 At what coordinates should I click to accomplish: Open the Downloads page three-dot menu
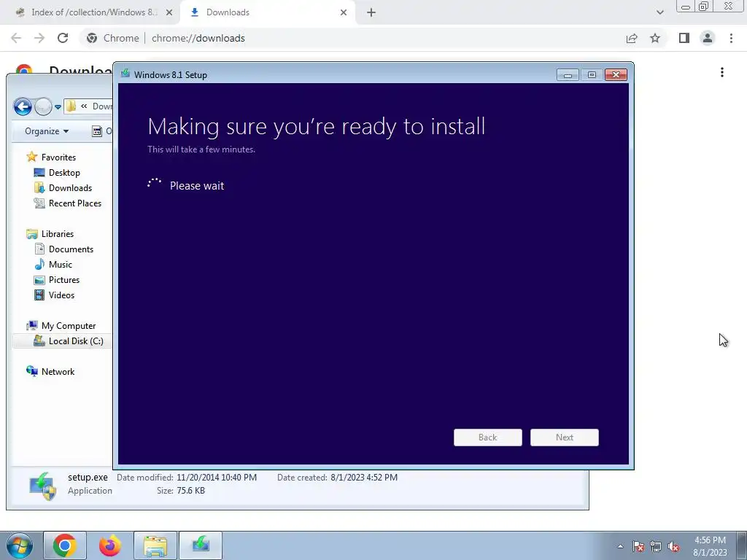pyautogui.click(x=722, y=72)
